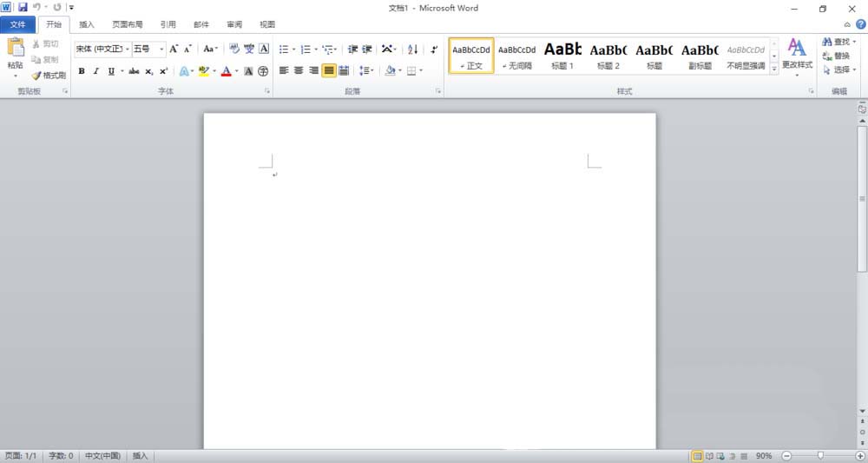
Task: Click the Save icon in quick access toolbar
Action: pos(23,7)
